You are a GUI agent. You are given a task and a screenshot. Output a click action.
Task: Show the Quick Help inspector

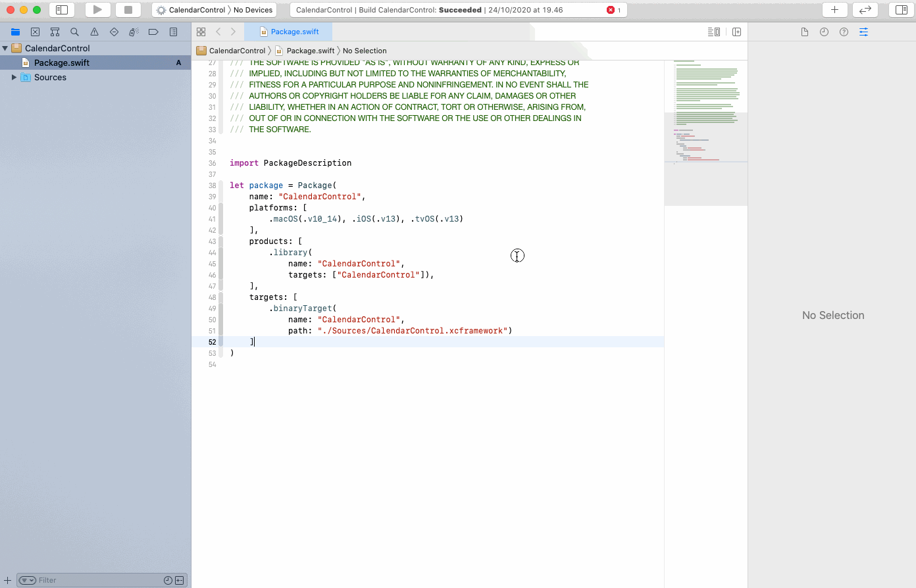(844, 32)
